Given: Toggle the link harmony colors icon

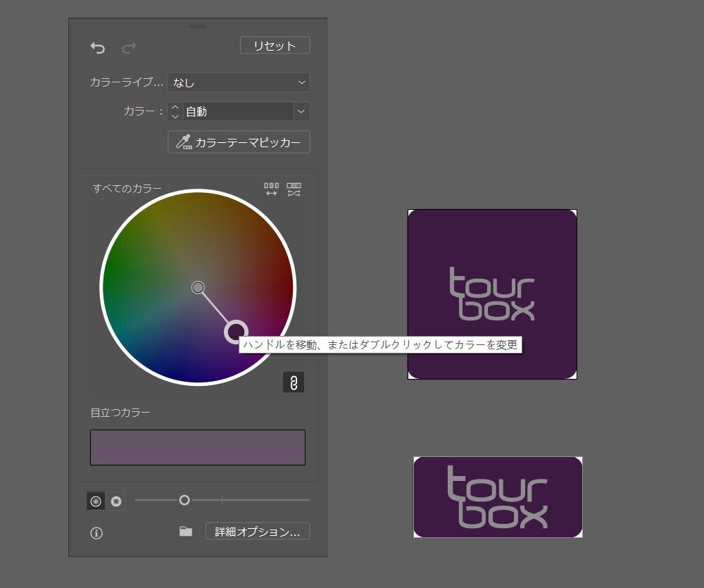Looking at the screenshot, I should click(x=294, y=382).
